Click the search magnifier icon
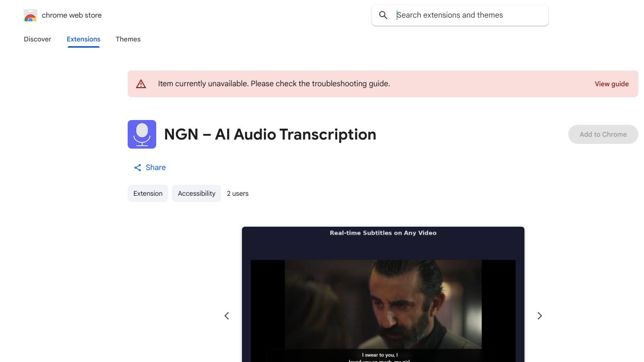Image resolution: width=644 pixels, height=362 pixels. [x=383, y=15]
